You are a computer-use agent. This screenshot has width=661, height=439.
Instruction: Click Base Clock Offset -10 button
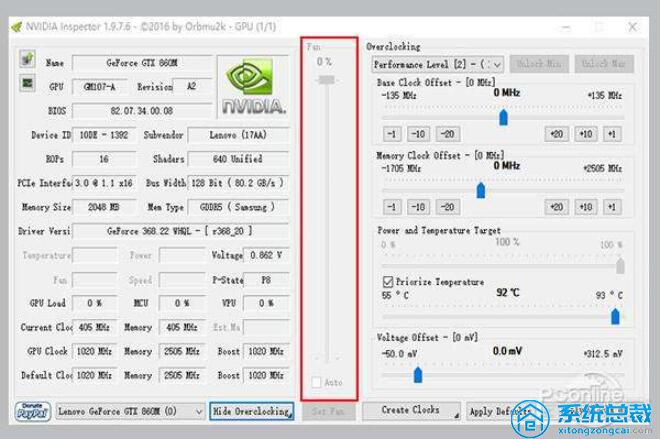point(418,135)
